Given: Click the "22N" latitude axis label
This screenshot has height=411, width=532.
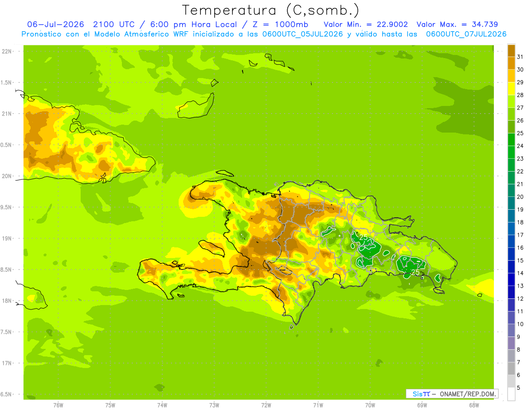Looking at the screenshot, I should pyautogui.click(x=7, y=51).
